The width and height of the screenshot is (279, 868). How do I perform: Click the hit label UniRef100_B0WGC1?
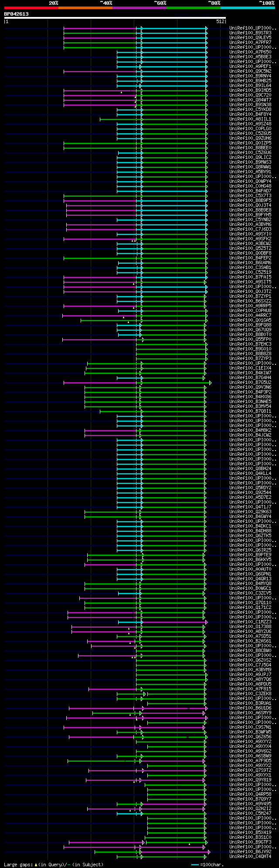click(250, 589)
